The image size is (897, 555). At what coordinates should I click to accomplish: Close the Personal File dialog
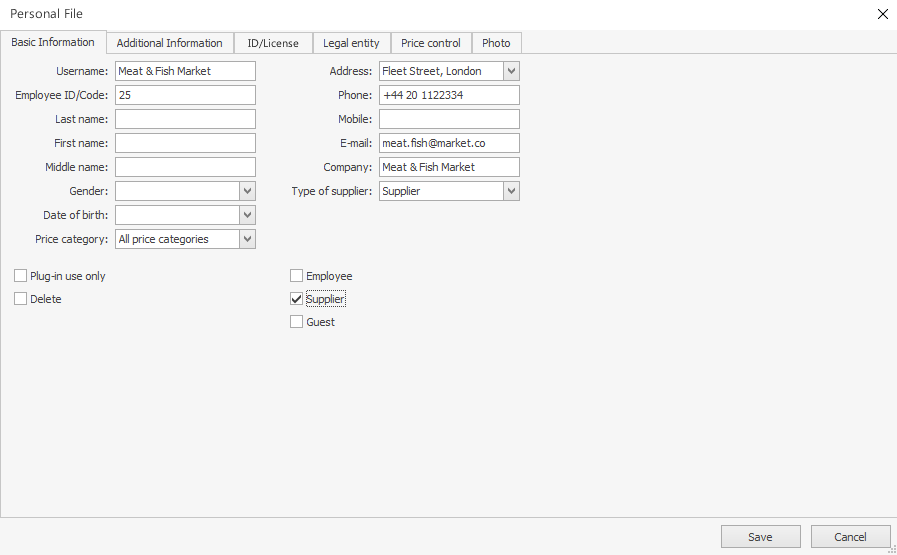882,14
